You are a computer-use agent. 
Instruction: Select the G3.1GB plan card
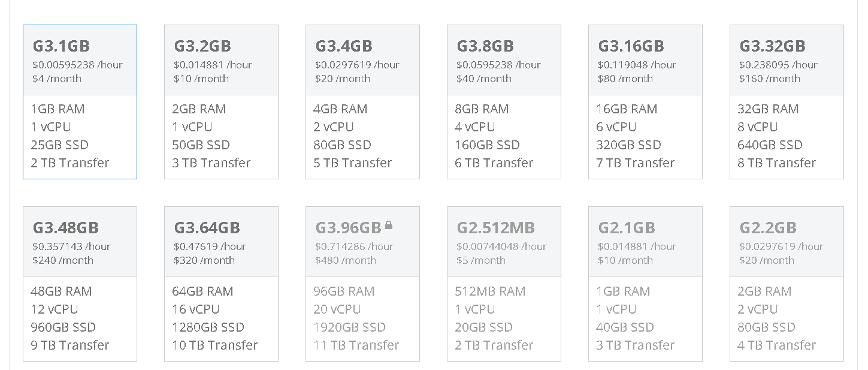point(80,102)
